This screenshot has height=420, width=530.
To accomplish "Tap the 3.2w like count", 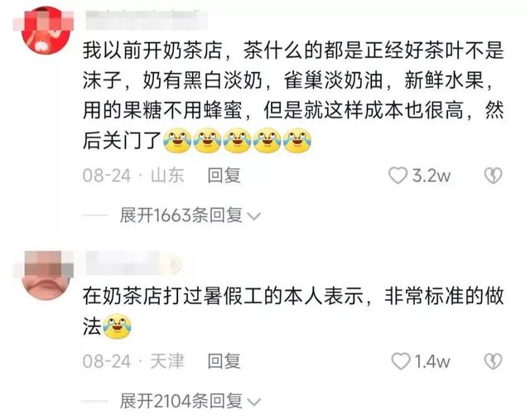I will click(x=431, y=176).
